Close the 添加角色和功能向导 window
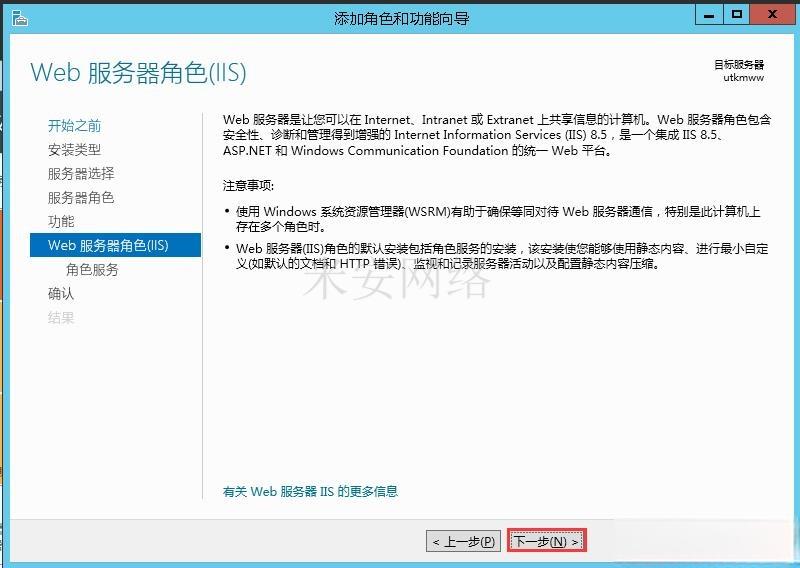The image size is (800, 568). pyautogui.click(x=773, y=15)
